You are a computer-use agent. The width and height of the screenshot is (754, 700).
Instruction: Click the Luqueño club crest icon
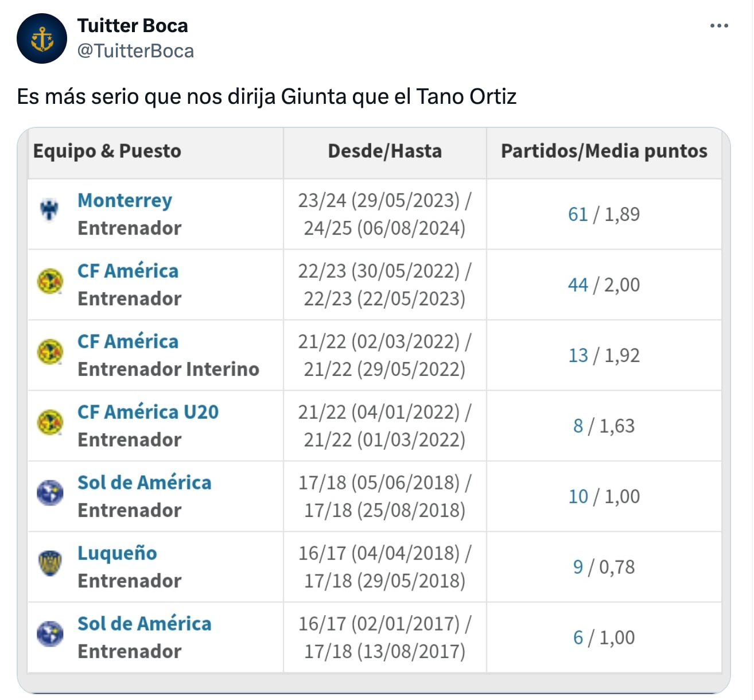tap(50, 563)
